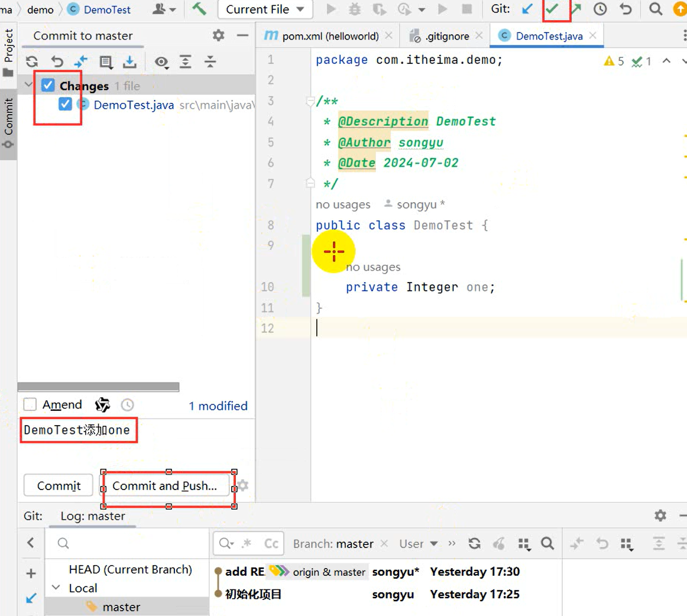The height and width of the screenshot is (616, 687).
Task: Click the commit message text field
Action: pos(137,443)
